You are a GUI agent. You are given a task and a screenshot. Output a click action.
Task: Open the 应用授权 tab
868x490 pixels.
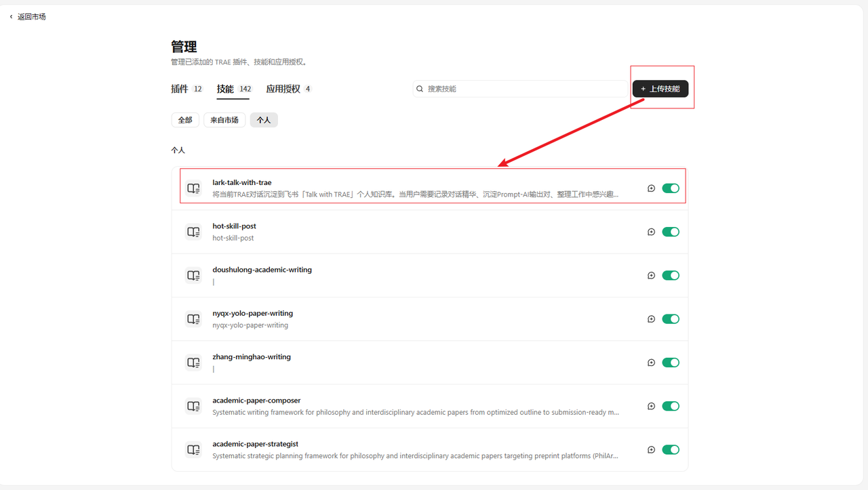[288, 89]
